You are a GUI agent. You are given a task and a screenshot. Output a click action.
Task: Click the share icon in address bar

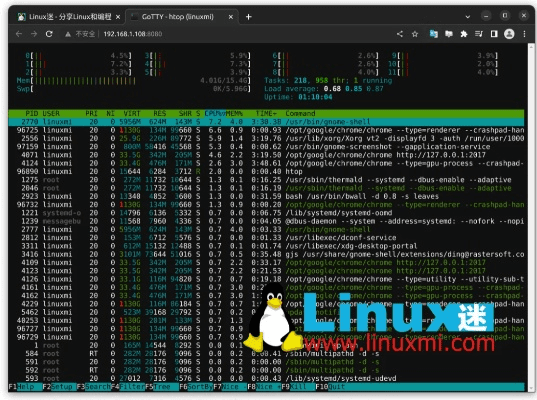(400, 34)
